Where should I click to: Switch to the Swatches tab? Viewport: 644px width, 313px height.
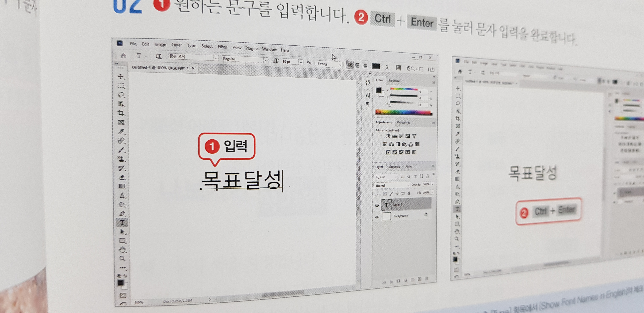coord(394,81)
